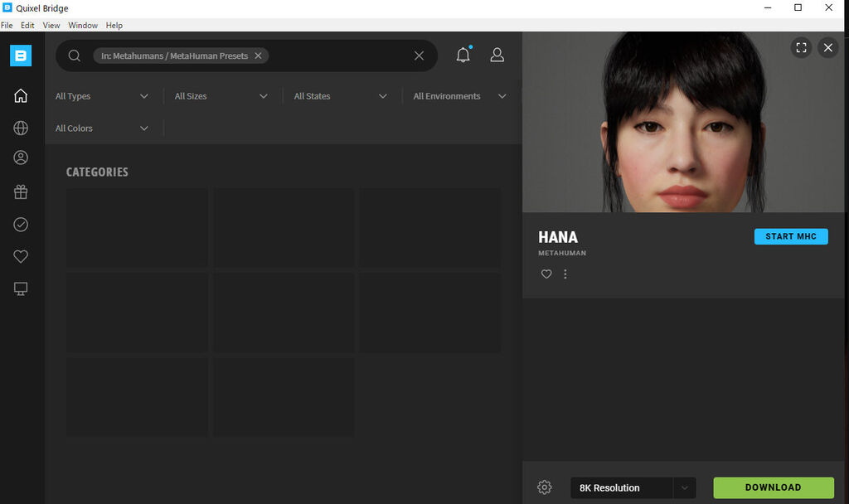Close the Hana details panel
This screenshot has width=849, height=504.
coord(828,47)
